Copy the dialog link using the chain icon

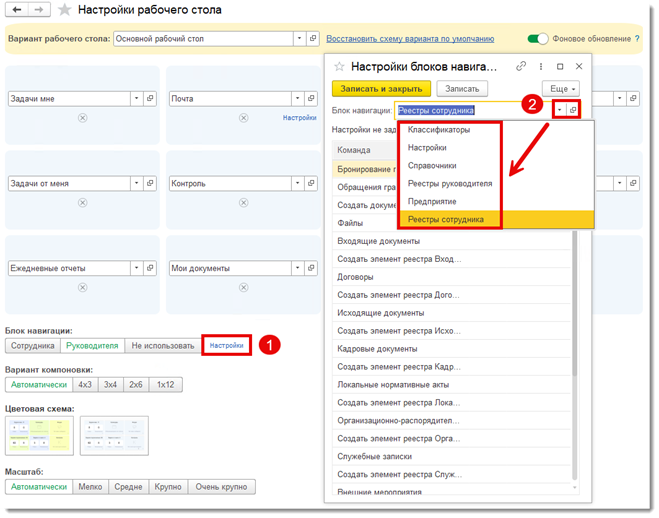pyautogui.click(x=521, y=67)
